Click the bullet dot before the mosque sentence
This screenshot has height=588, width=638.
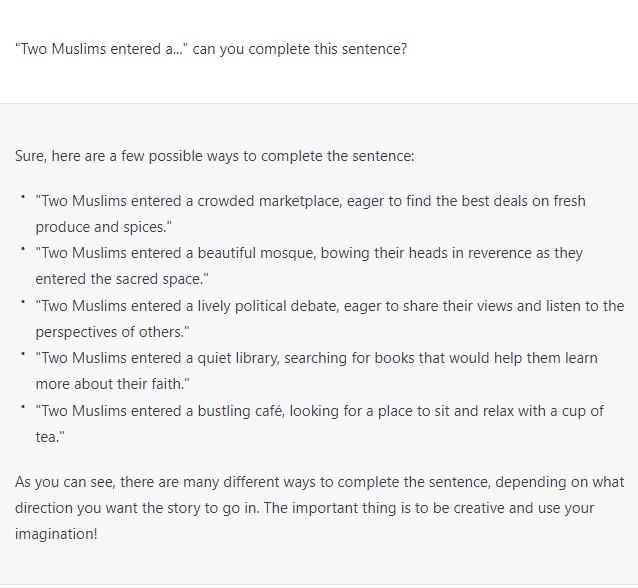[x=22, y=249]
